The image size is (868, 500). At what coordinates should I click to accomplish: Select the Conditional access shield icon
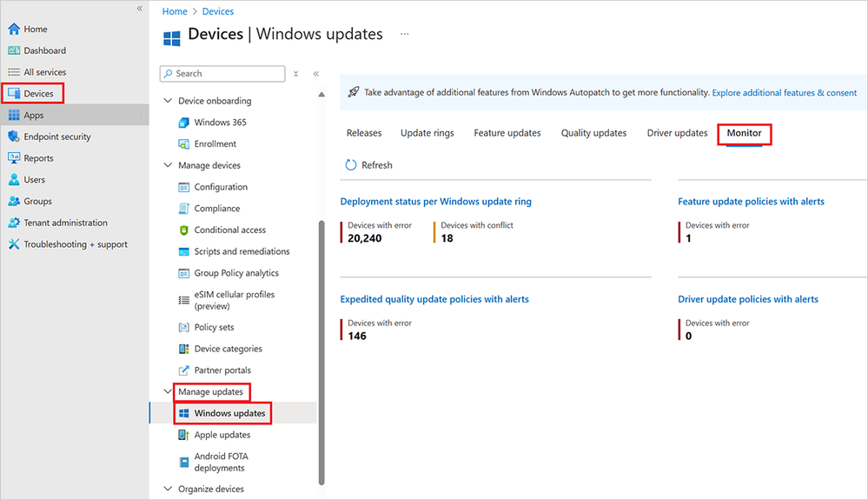point(184,230)
